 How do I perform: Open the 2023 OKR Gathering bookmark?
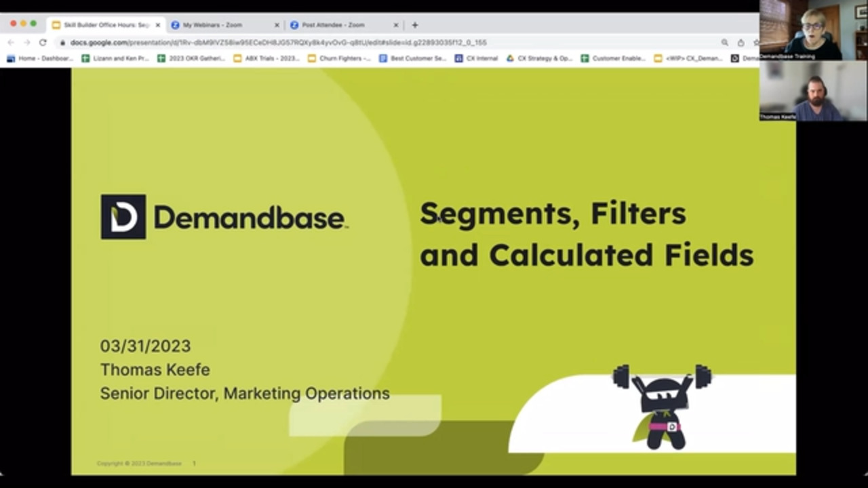pyautogui.click(x=191, y=58)
